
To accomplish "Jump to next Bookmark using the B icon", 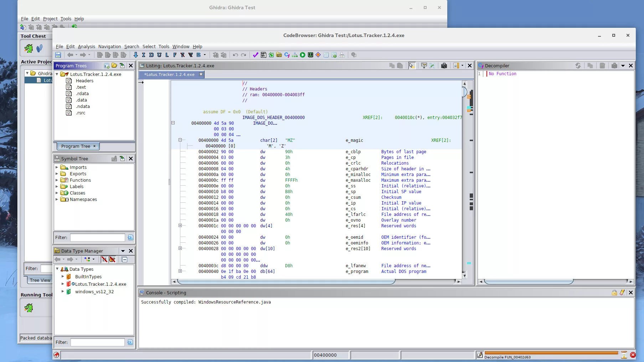I will click(199, 55).
